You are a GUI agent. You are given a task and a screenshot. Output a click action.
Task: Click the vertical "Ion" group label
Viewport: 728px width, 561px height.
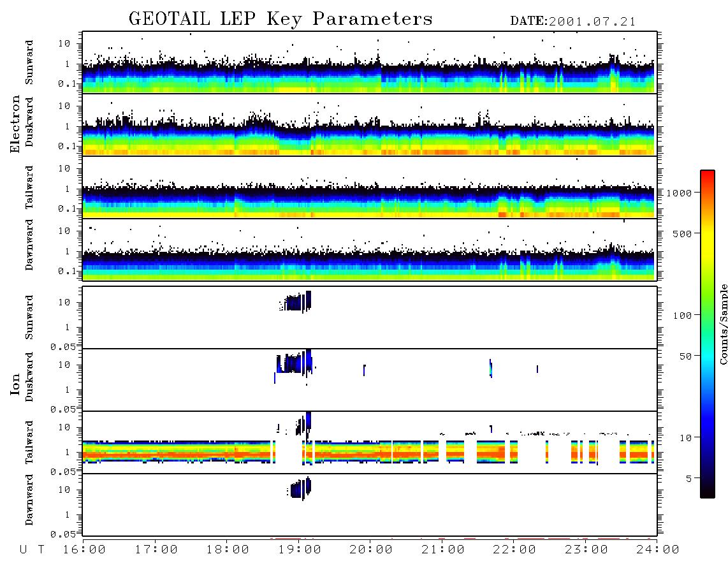tap(15, 384)
